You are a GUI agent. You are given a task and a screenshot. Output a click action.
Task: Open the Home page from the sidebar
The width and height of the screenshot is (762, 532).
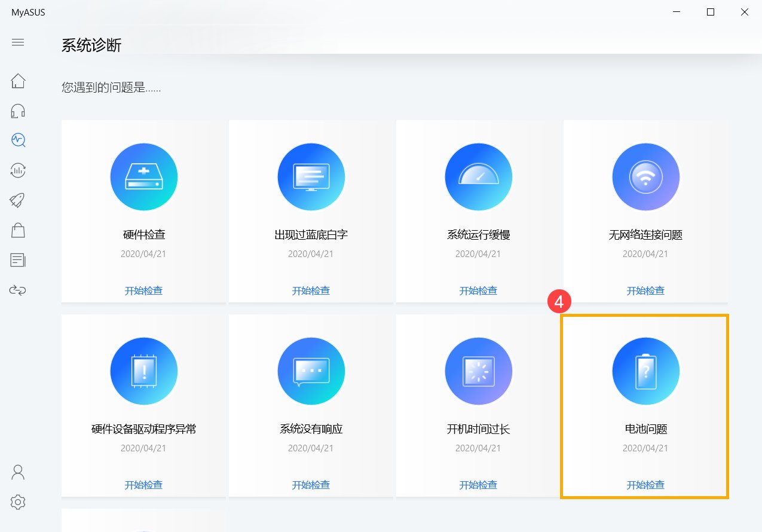tap(18, 81)
